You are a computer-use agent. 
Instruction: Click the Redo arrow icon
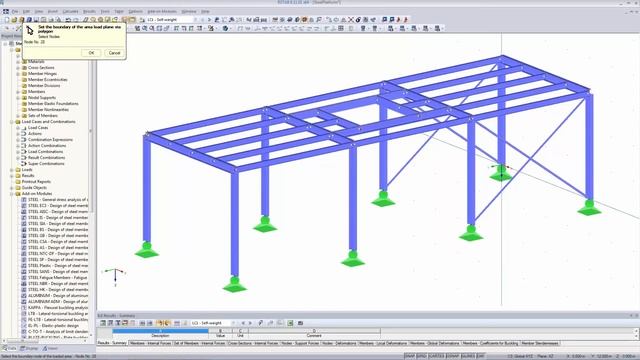(x=76, y=20)
